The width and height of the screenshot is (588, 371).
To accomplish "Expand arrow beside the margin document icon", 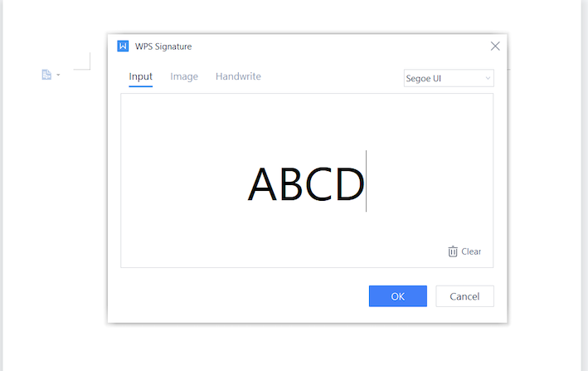I will tap(58, 76).
